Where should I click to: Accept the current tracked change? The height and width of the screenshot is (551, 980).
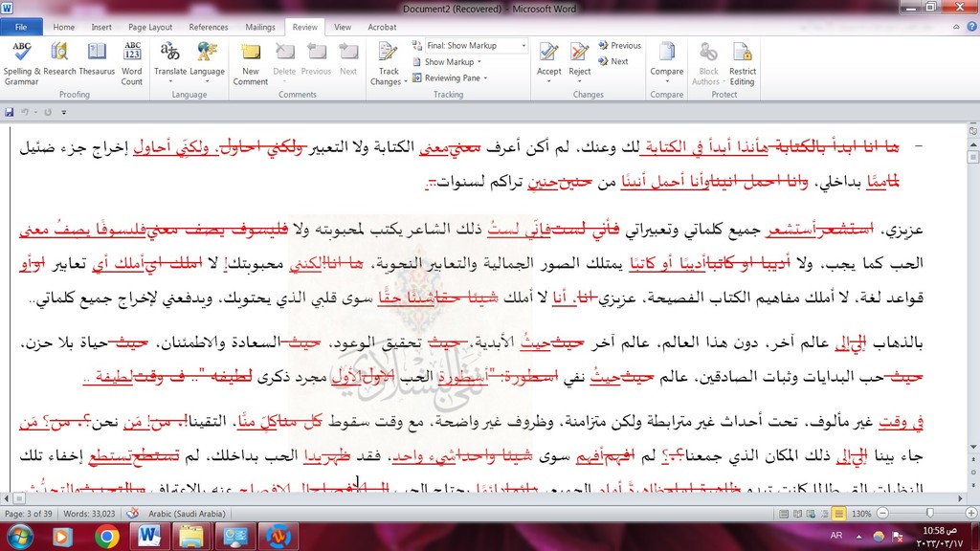point(548,56)
